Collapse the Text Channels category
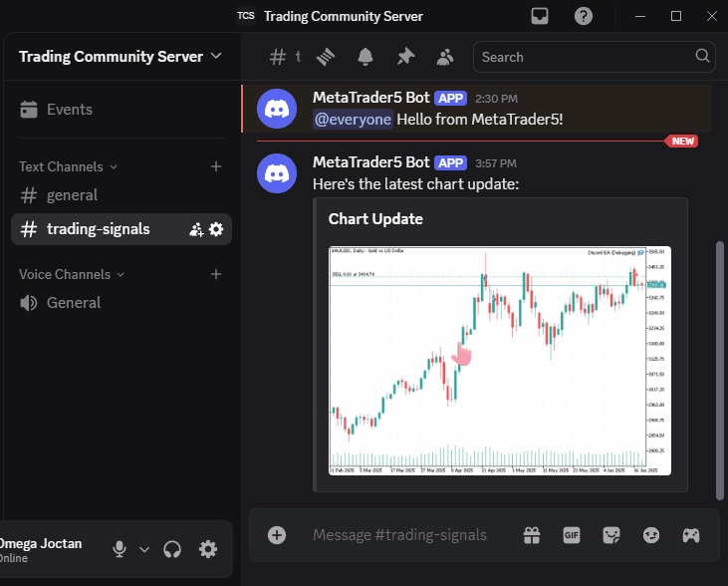 coord(69,166)
